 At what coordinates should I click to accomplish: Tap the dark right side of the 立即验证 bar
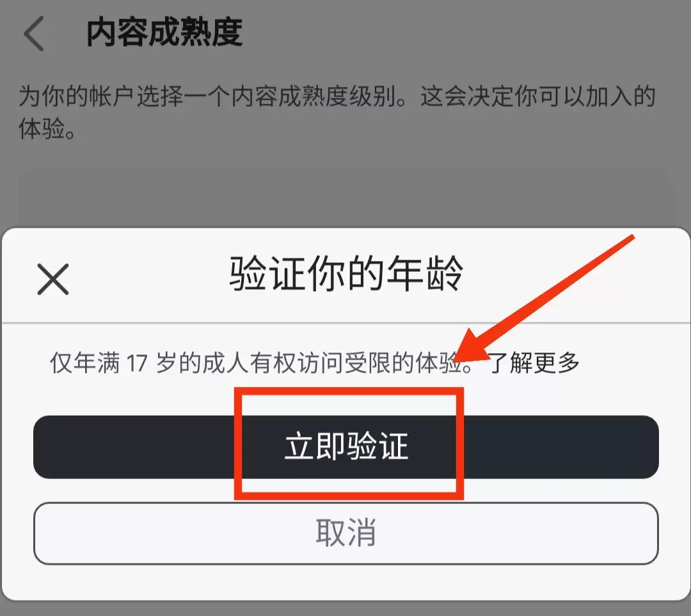tap(561, 446)
